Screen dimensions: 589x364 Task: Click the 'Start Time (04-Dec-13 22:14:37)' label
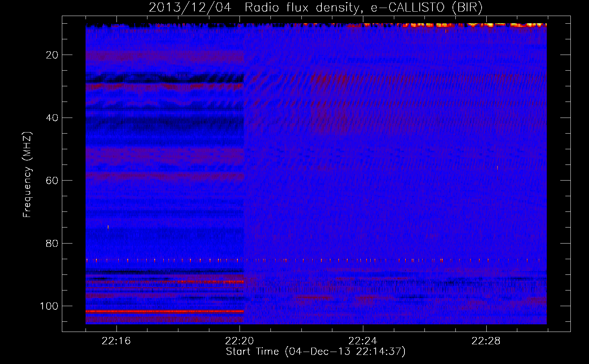click(316, 352)
